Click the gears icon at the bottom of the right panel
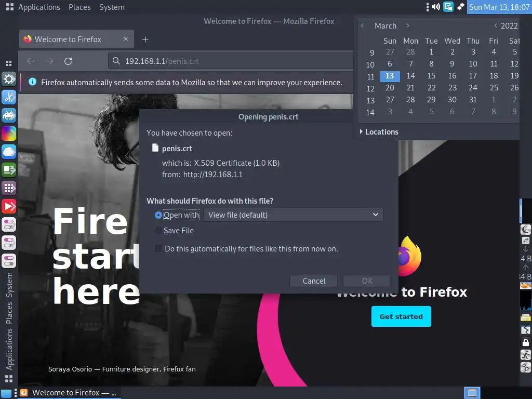This screenshot has width=532, height=399. point(526,367)
